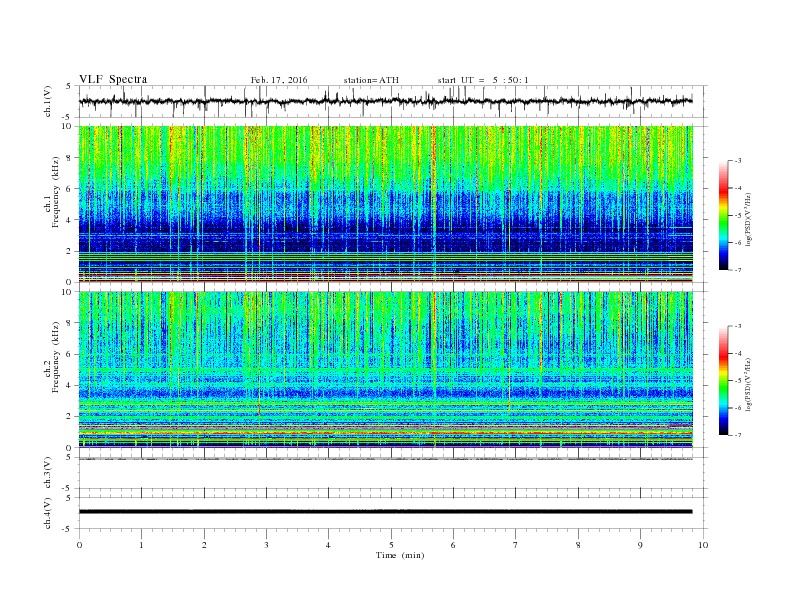Image resolution: width=792 pixels, height=612 pixels.
Task: Click the "ch.3(V)" axis label
Action: 48,473
